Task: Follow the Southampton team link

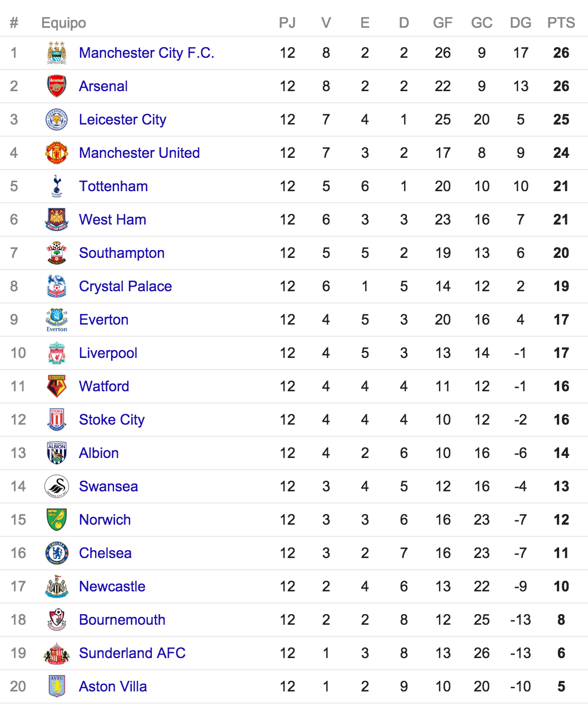Action: (122, 253)
